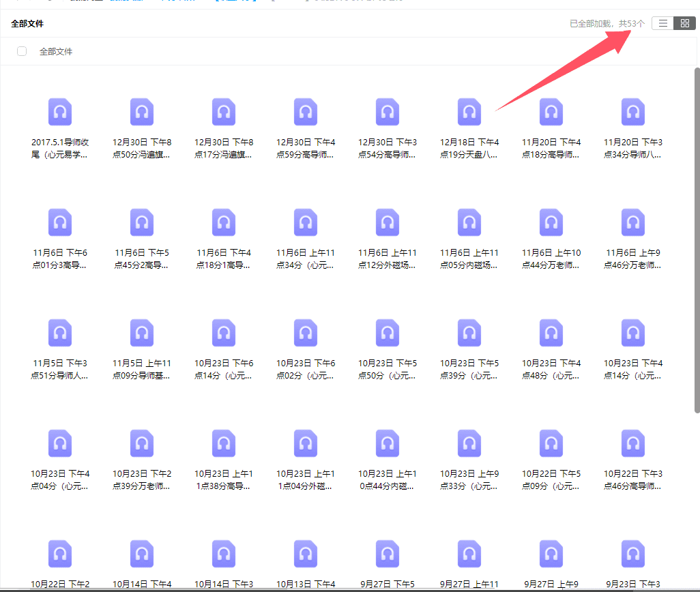
Task: Click the 全部文件 breadcrumb heading
Action: pyautogui.click(x=27, y=24)
